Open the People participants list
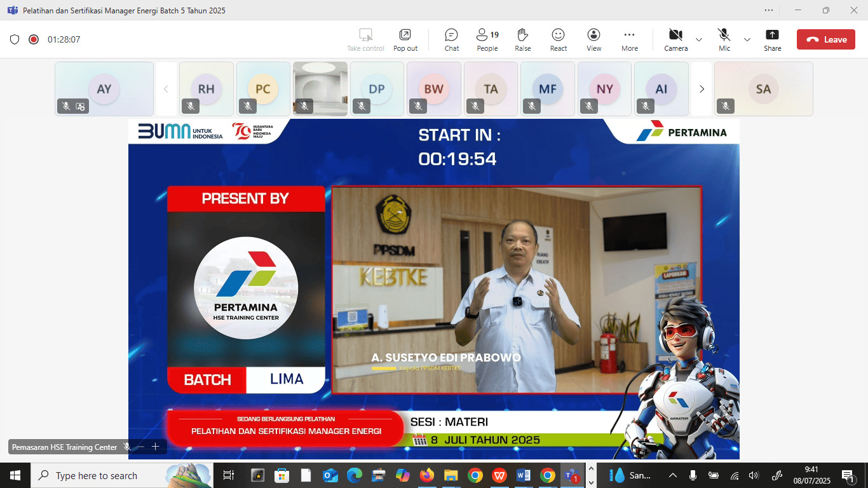The height and width of the screenshot is (488, 868). tap(487, 39)
